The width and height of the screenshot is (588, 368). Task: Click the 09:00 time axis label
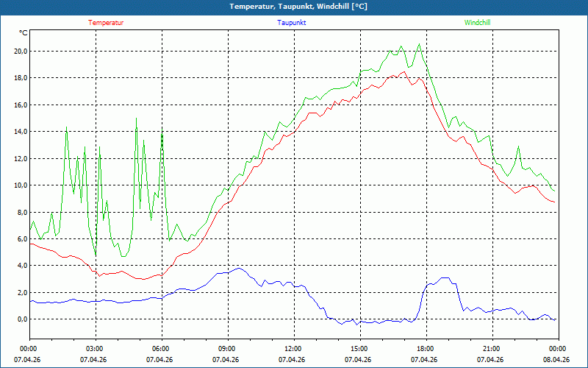(x=226, y=349)
